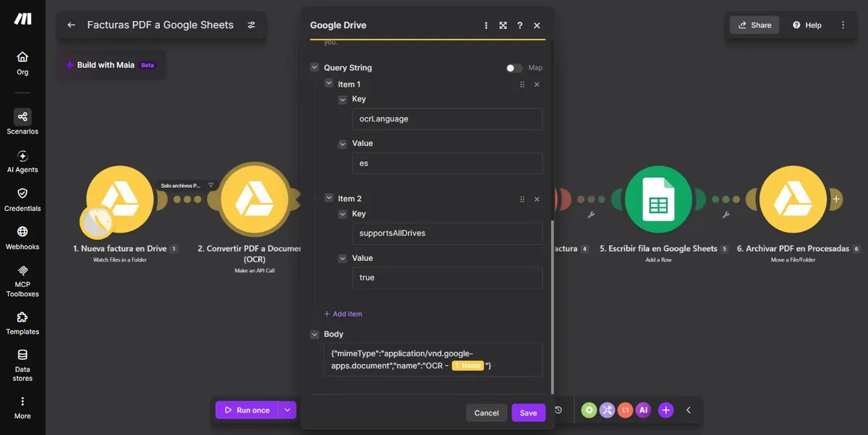Viewport: 868px width, 435px height.
Task: Edit the ocrLanguage key field
Action: [447, 119]
